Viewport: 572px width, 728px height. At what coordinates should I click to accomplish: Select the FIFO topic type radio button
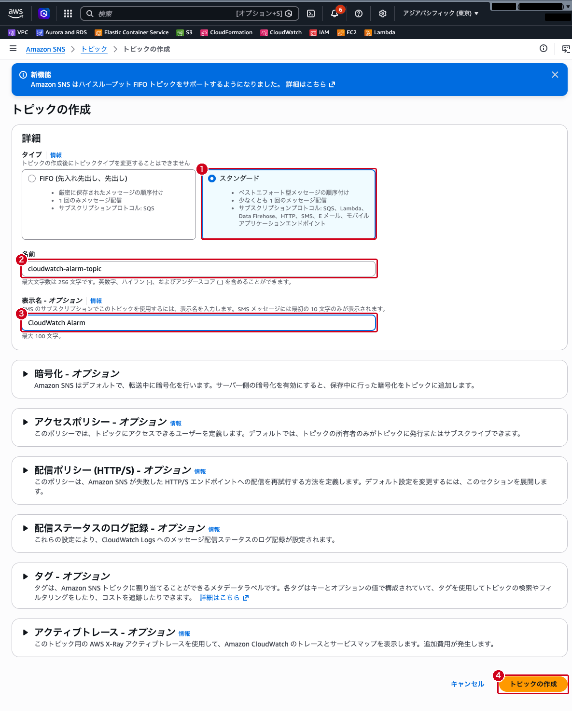(32, 179)
